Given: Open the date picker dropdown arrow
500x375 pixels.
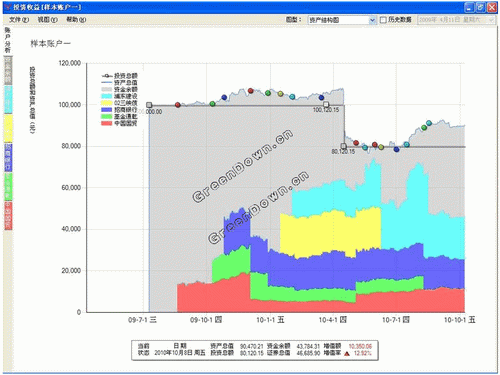Looking at the screenshot, I should (491, 20).
